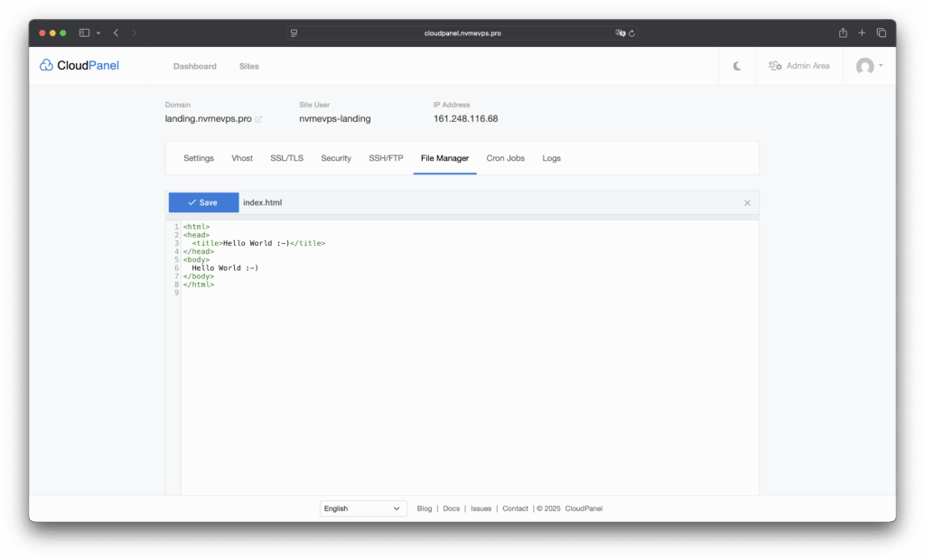
Task: Open the Cron Jobs tab
Action: pyautogui.click(x=505, y=158)
